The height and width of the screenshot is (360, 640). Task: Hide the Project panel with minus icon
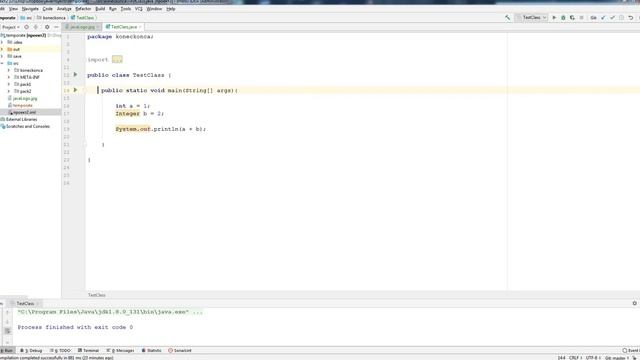[x=56, y=27]
